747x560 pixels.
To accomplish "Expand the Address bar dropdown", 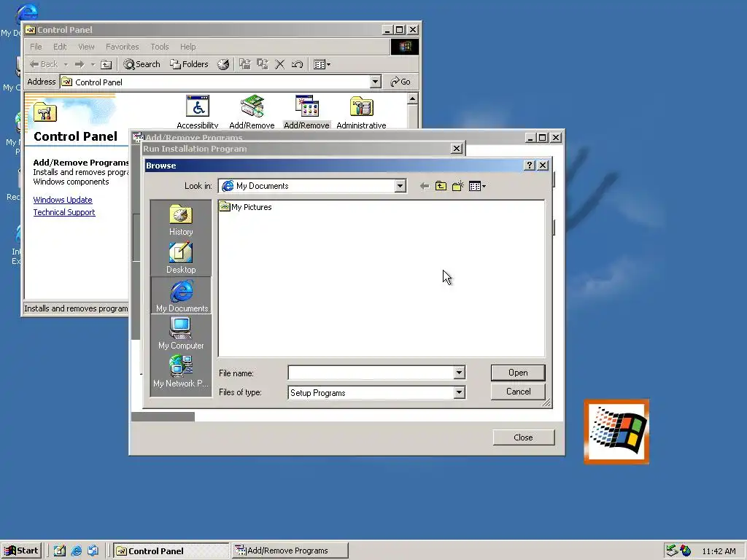I will click(376, 82).
